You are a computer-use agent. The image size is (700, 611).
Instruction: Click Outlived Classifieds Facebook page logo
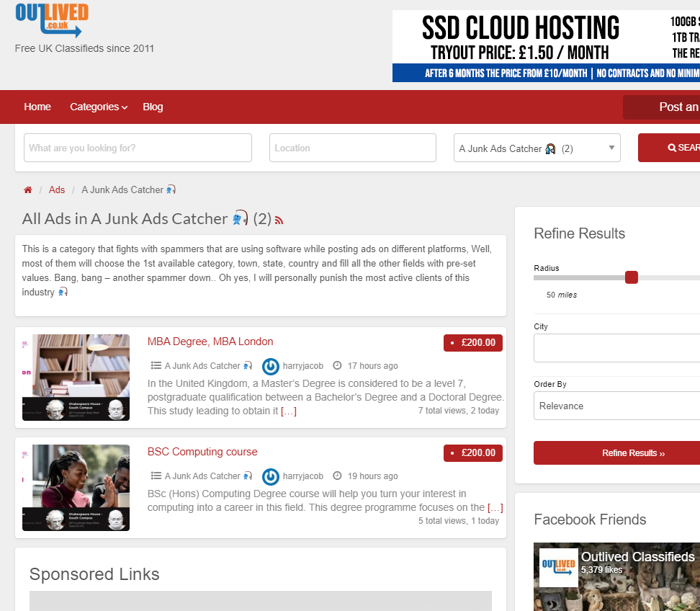tap(559, 568)
